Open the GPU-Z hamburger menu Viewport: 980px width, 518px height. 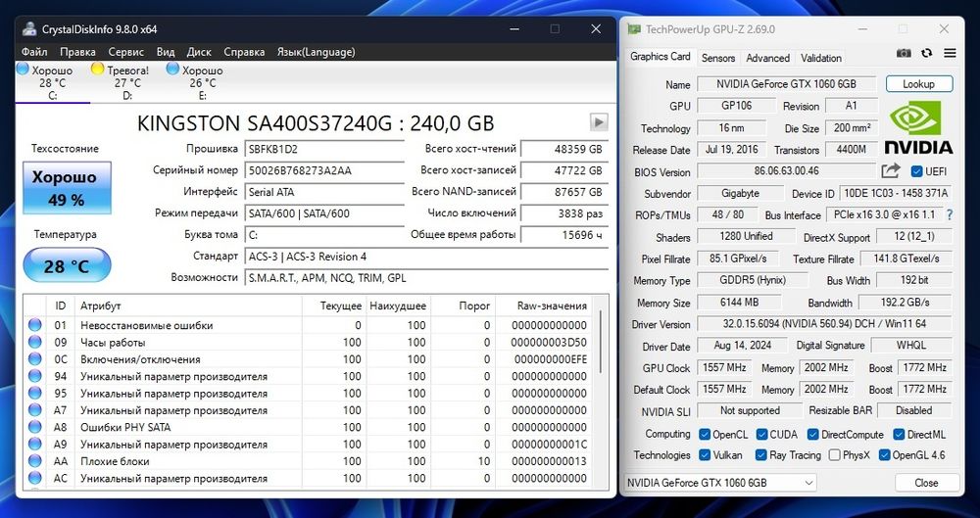950,54
